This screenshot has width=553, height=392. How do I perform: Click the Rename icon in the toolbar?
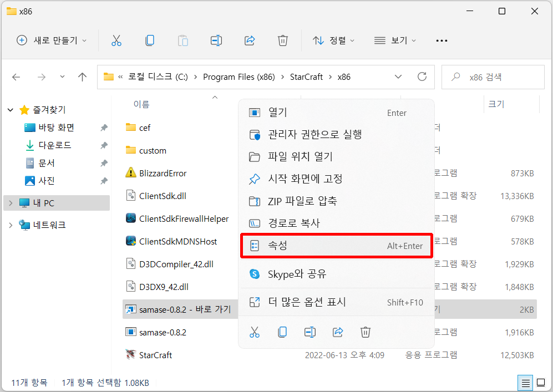pyautogui.click(x=216, y=40)
